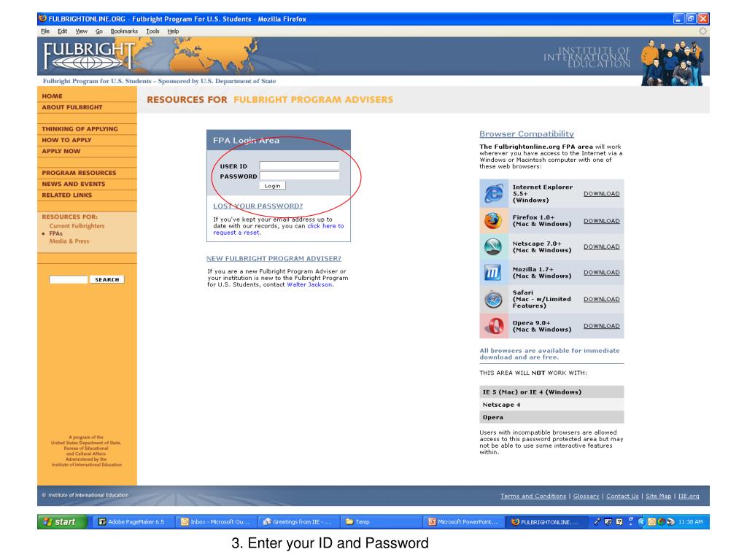Go to HOME in sidebar

[x=52, y=96]
